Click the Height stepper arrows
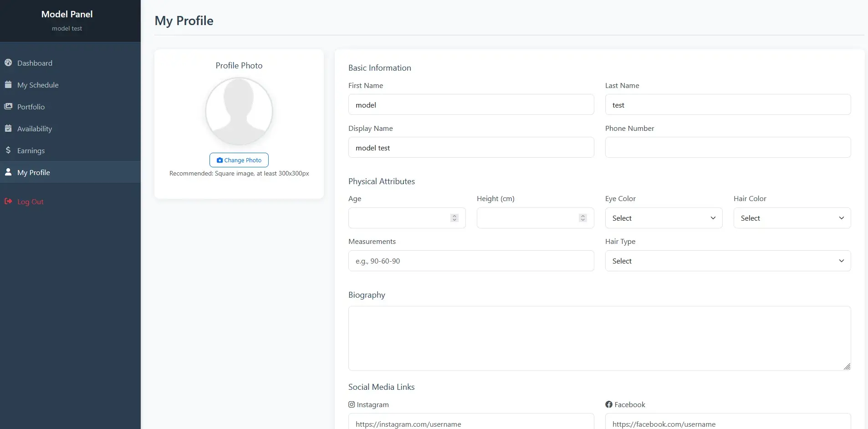This screenshot has width=868, height=429. coord(582,218)
